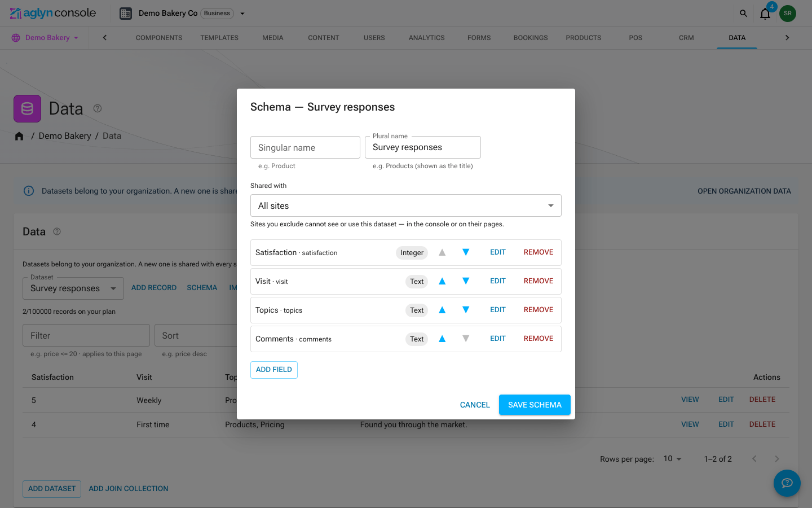Click the purple Data database icon

pyautogui.click(x=27, y=109)
